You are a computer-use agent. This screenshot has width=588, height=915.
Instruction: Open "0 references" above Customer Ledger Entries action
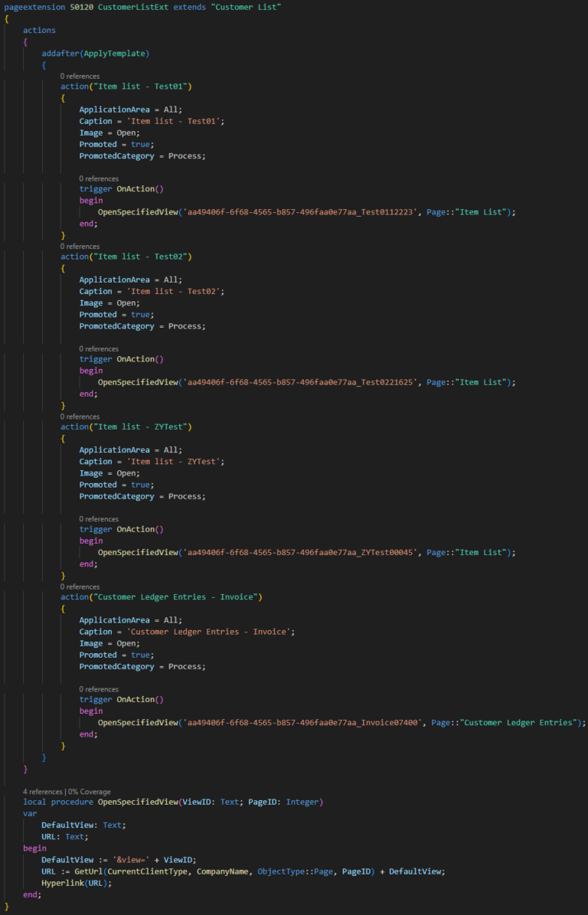(80, 587)
